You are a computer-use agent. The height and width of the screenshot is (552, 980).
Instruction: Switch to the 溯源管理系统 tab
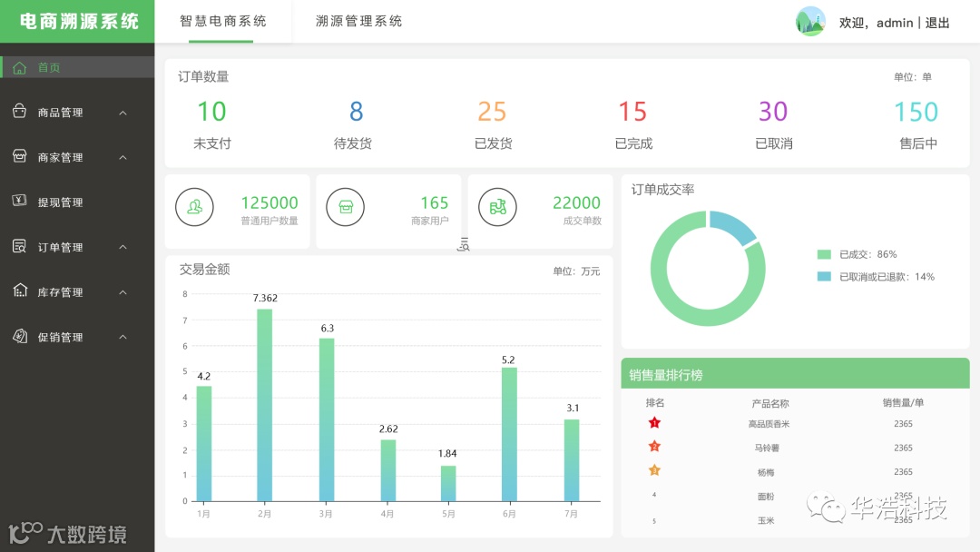(x=358, y=21)
